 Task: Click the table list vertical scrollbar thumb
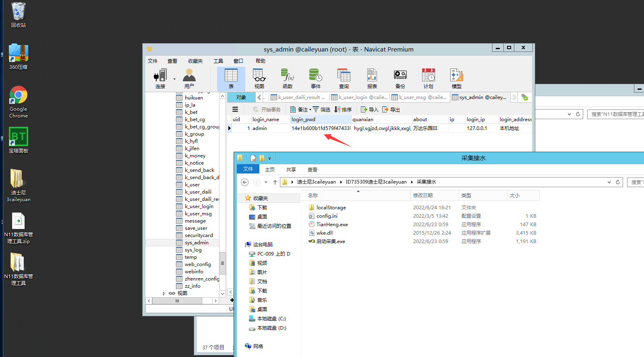(x=222, y=263)
